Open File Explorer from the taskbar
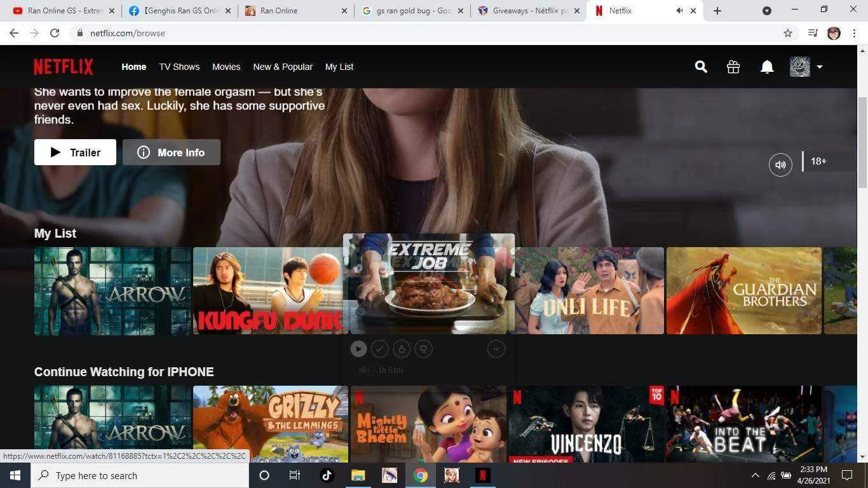The image size is (868, 488). click(x=358, y=475)
